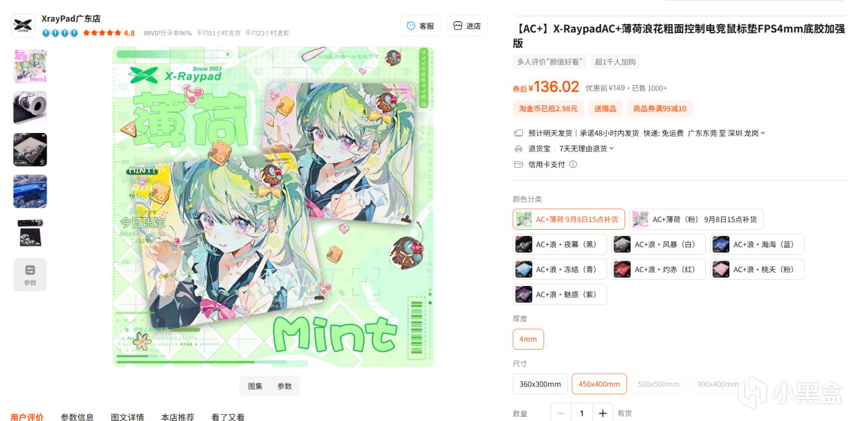Select the 450x400mm size option
868x421 pixels.
[x=599, y=384]
